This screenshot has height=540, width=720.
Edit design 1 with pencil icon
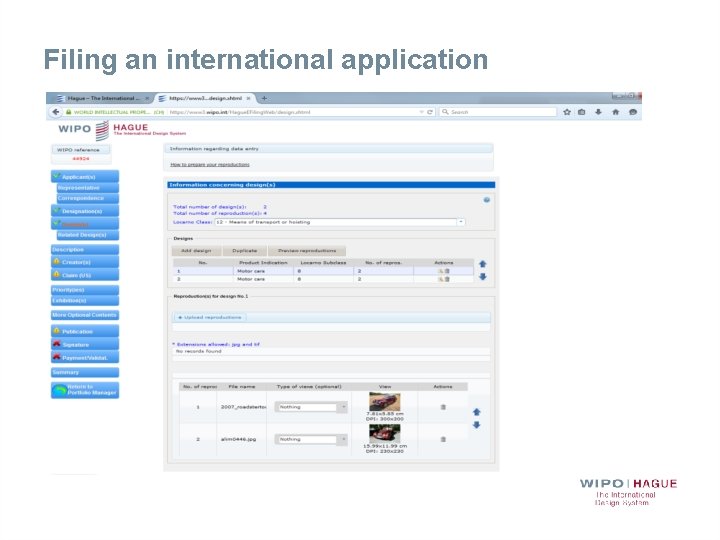coord(441,271)
